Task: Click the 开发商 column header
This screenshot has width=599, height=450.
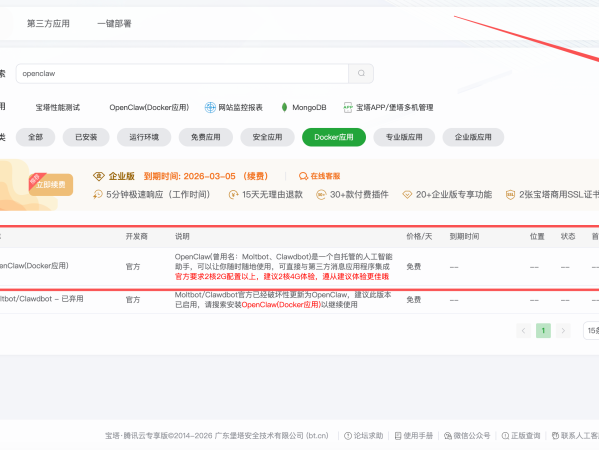Action: click(137, 236)
